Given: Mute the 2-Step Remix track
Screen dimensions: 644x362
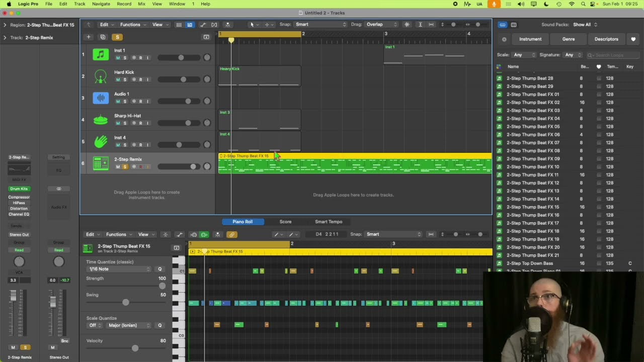Looking at the screenshot, I should pos(118,166).
